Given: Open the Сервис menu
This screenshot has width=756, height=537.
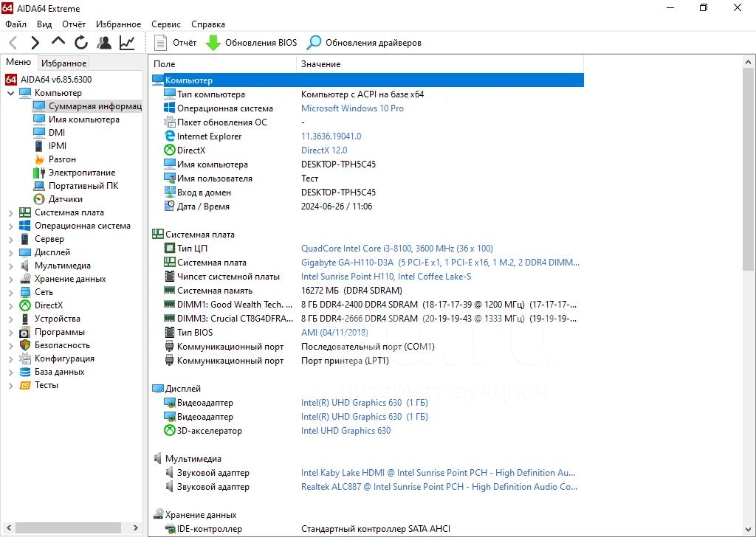Looking at the screenshot, I should (x=166, y=24).
